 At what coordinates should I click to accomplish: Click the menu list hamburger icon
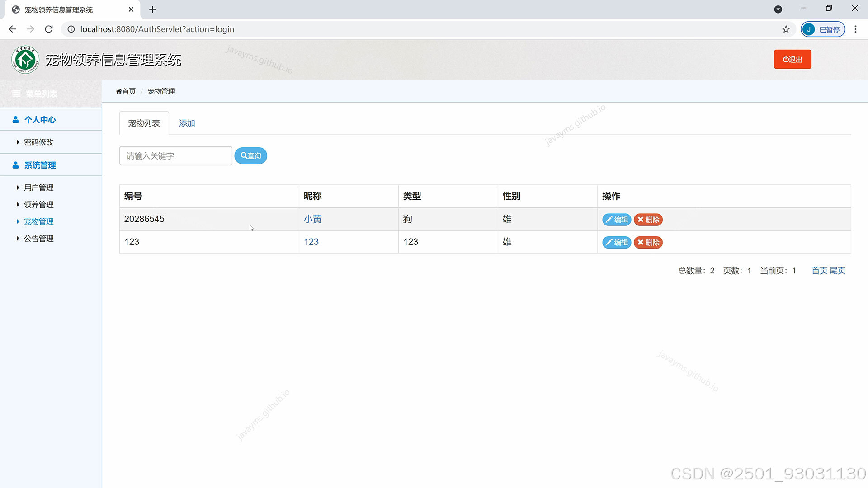(16, 94)
